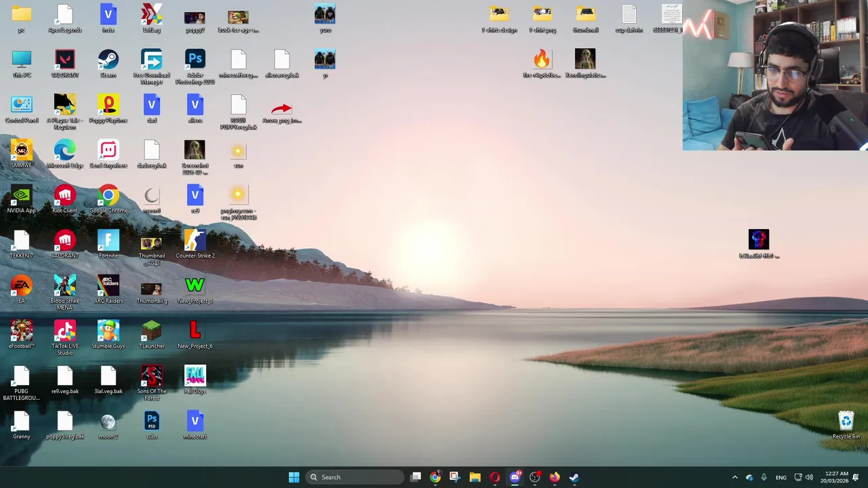
Task: Open the t-shirts design folder
Action: point(498,19)
